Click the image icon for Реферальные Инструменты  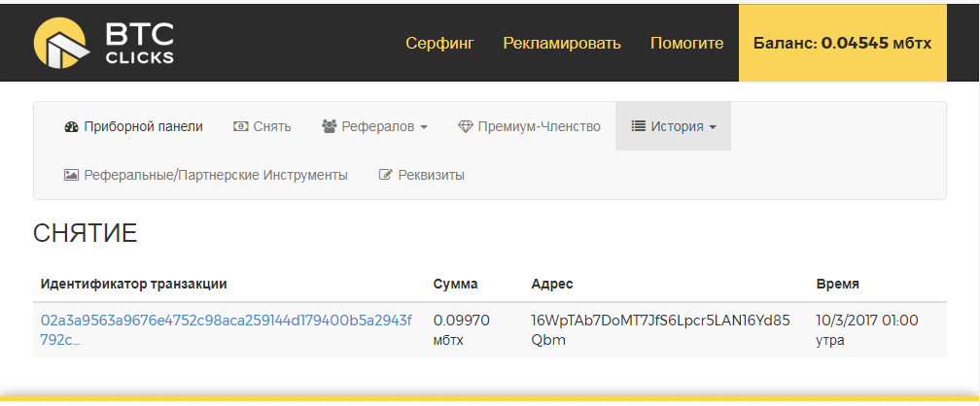[x=70, y=176]
